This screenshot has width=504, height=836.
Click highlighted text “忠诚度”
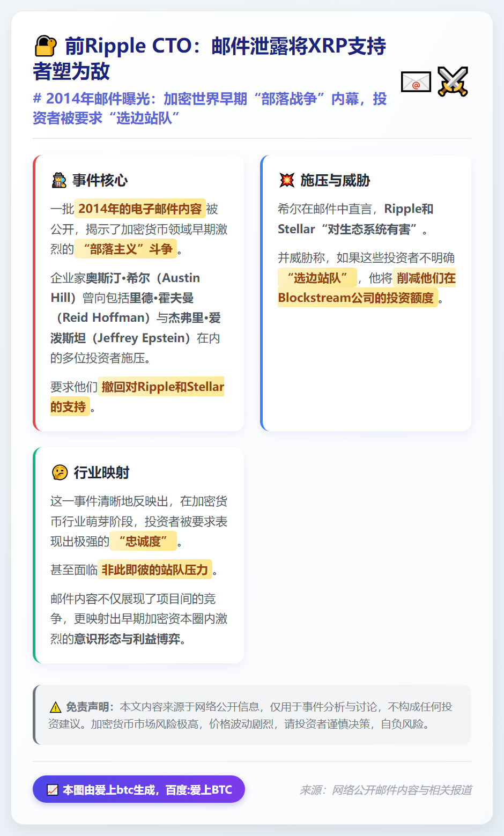click(143, 541)
